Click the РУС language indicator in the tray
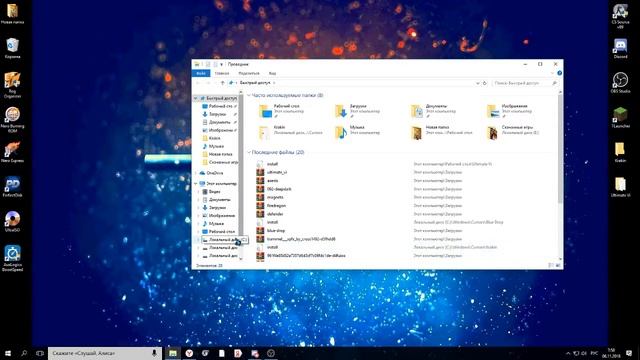Image resolution: width=640 pixels, height=360 pixels. 594,353
